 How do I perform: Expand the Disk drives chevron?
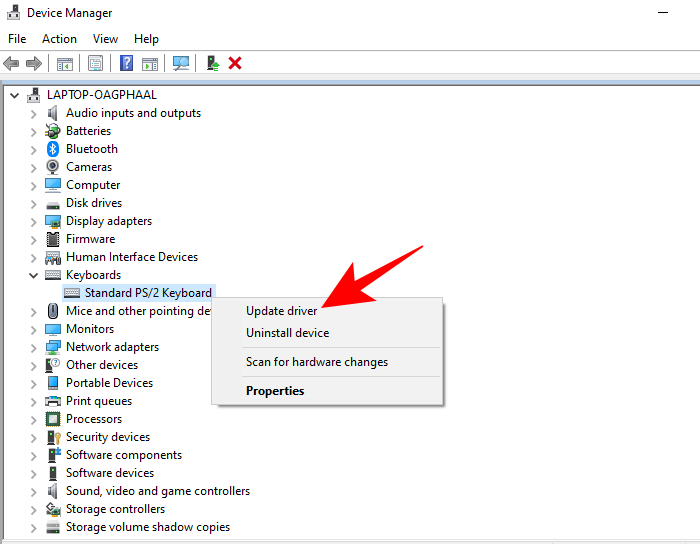(x=33, y=204)
